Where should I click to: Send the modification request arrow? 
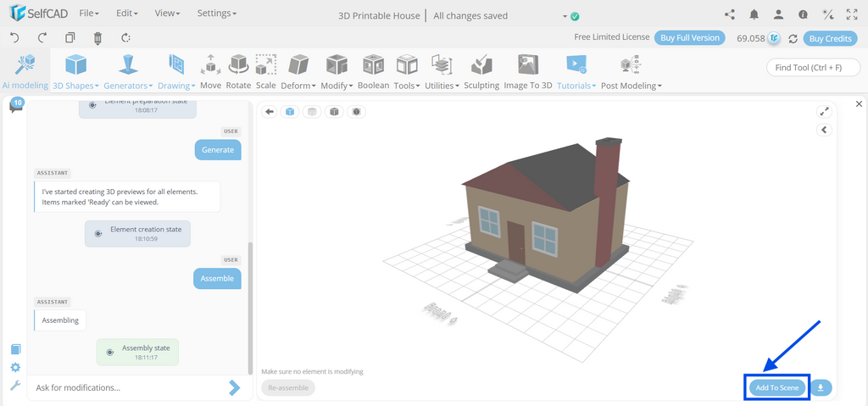235,387
